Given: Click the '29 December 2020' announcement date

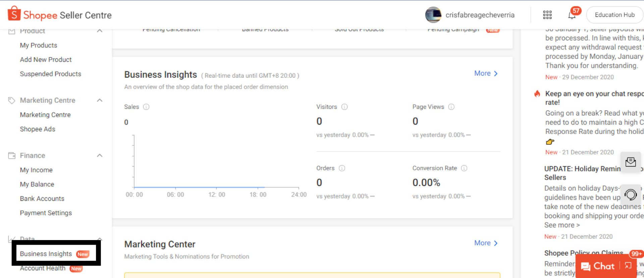Looking at the screenshot, I should [588, 77].
